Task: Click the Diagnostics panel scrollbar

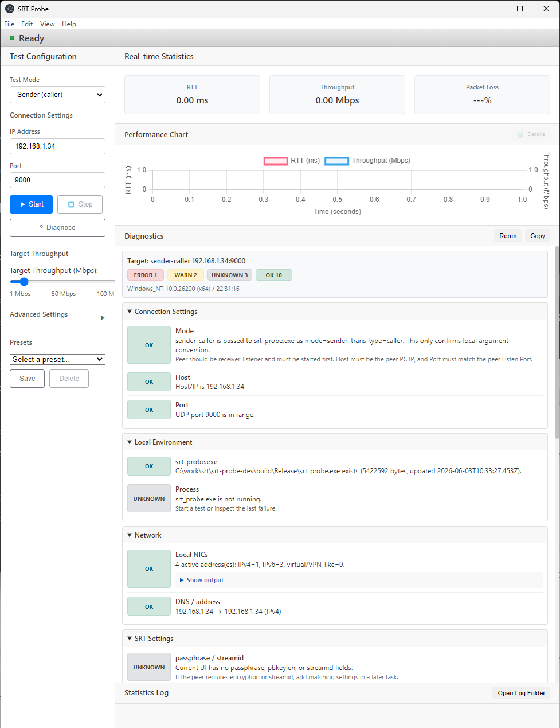Action: point(557,342)
